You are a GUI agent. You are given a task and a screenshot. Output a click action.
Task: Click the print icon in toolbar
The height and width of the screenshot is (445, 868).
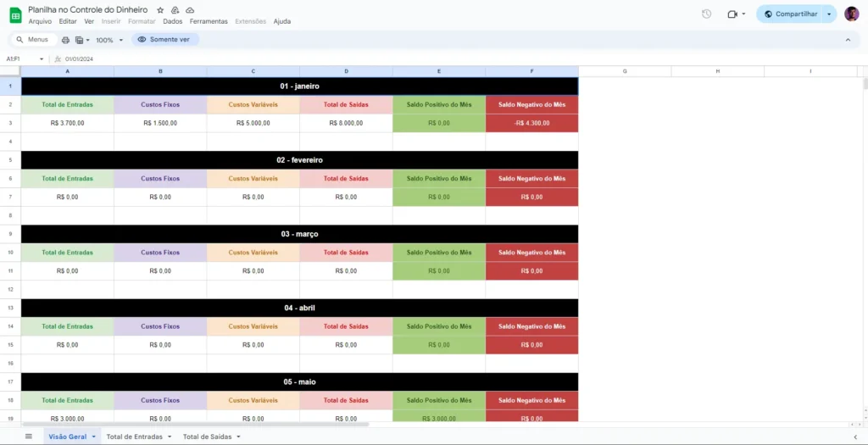(65, 40)
